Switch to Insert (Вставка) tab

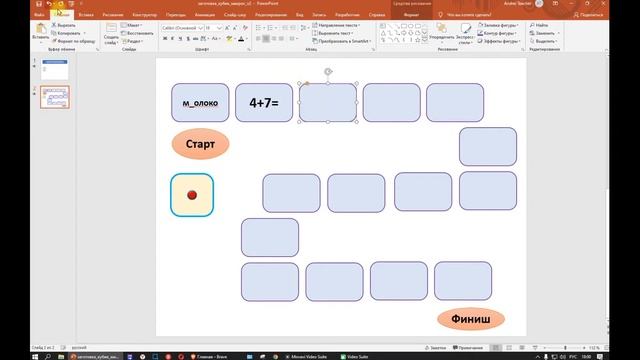[x=86, y=15]
